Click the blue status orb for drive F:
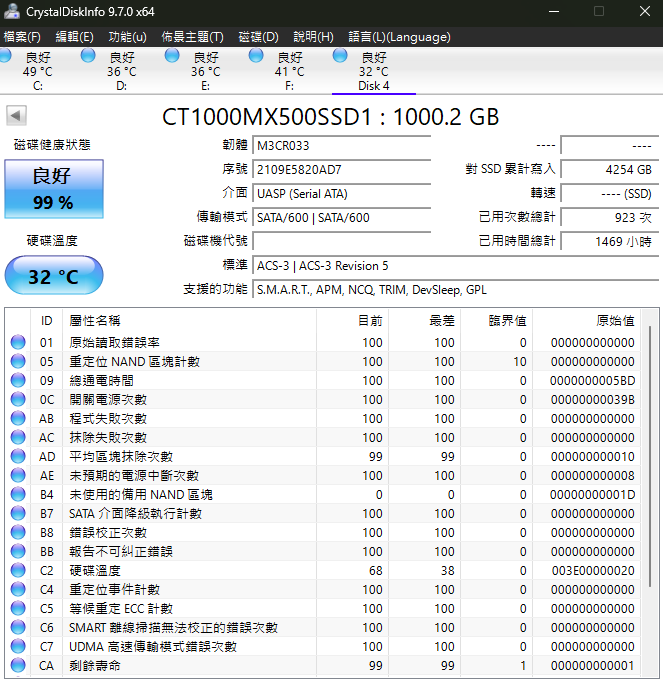Image resolution: width=663 pixels, height=682 pixels. tap(256, 56)
